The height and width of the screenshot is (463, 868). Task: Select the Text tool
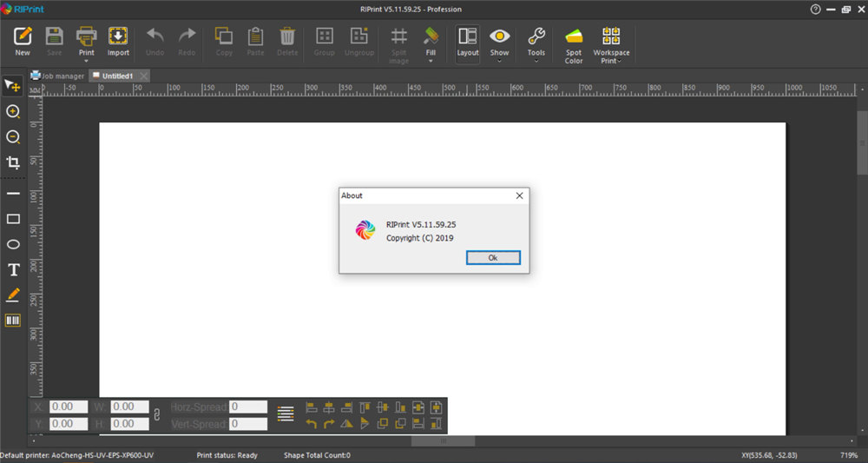13,269
